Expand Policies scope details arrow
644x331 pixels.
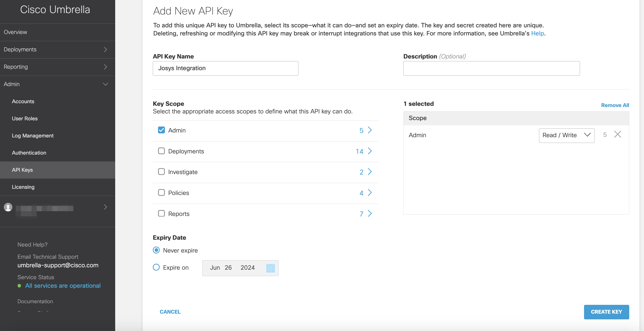click(x=370, y=193)
